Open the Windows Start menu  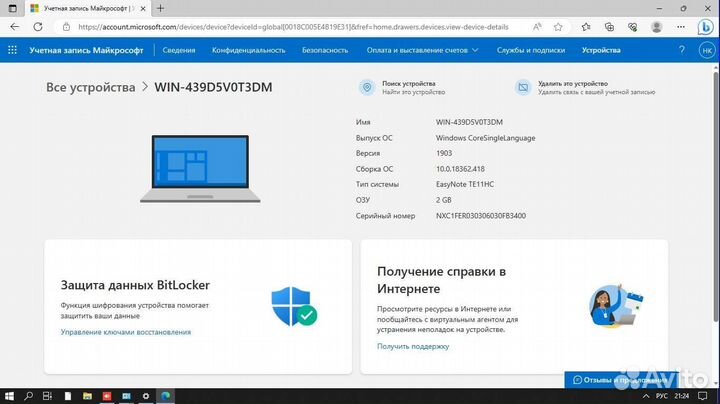coord(10,394)
